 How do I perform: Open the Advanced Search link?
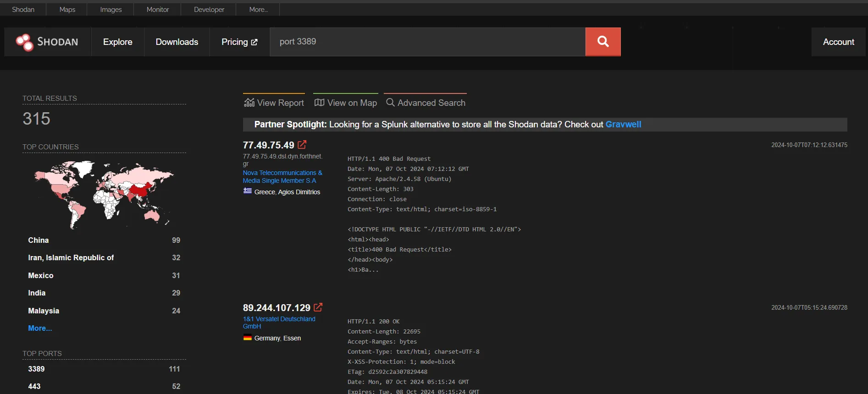coord(426,103)
